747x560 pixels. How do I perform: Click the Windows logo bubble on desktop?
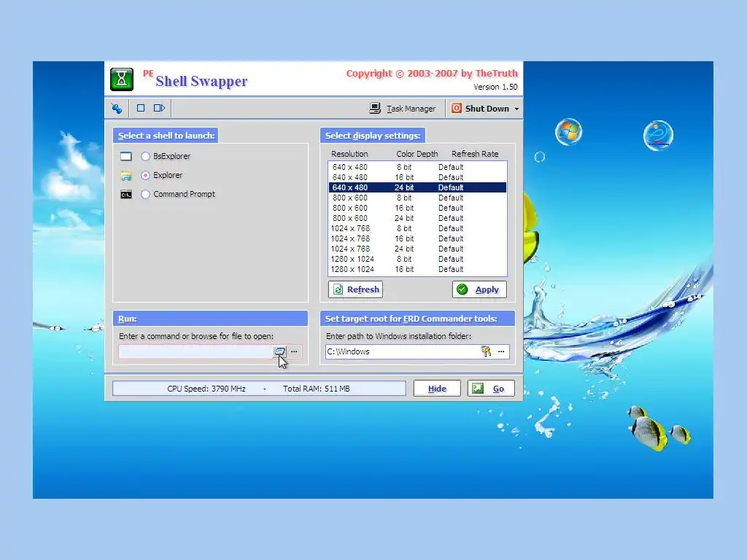pyautogui.click(x=568, y=131)
